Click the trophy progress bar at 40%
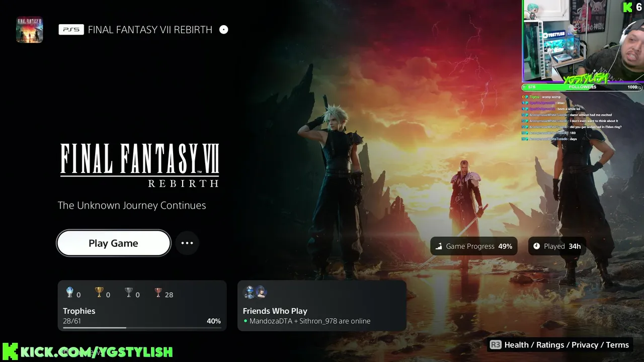This screenshot has height=362, width=644. click(142, 328)
